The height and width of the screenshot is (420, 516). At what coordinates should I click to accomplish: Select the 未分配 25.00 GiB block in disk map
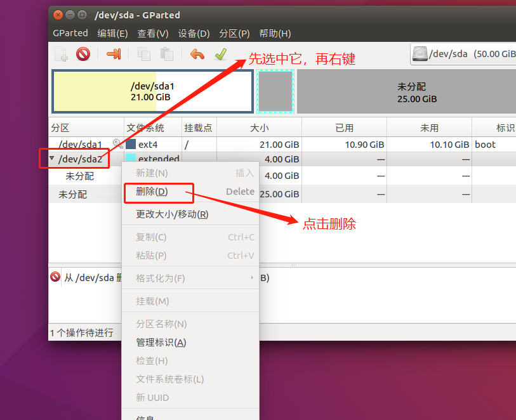pyautogui.click(x=406, y=91)
